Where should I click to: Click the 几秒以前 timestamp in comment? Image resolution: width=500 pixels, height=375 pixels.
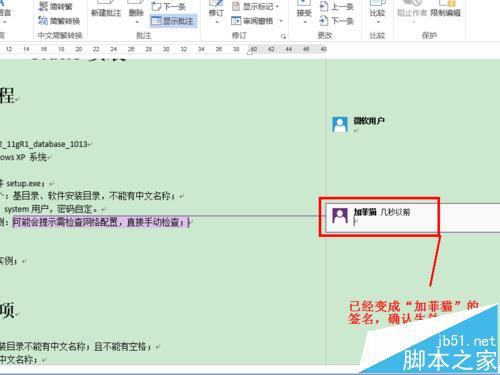pyautogui.click(x=395, y=212)
